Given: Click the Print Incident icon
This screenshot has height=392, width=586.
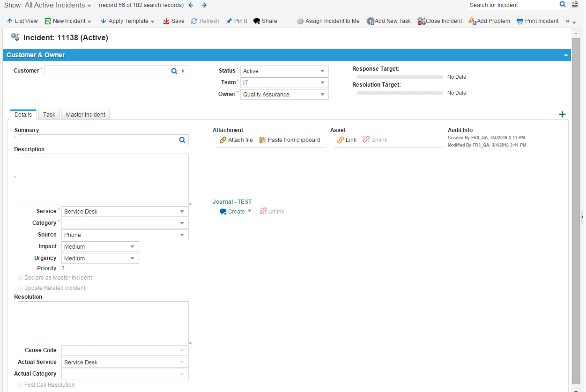Looking at the screenshot, I should pos(520,21).
